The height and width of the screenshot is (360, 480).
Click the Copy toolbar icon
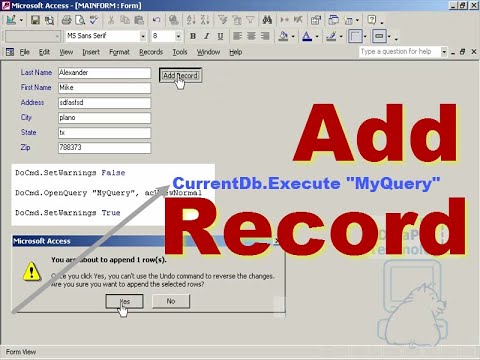tap(125, 20)
